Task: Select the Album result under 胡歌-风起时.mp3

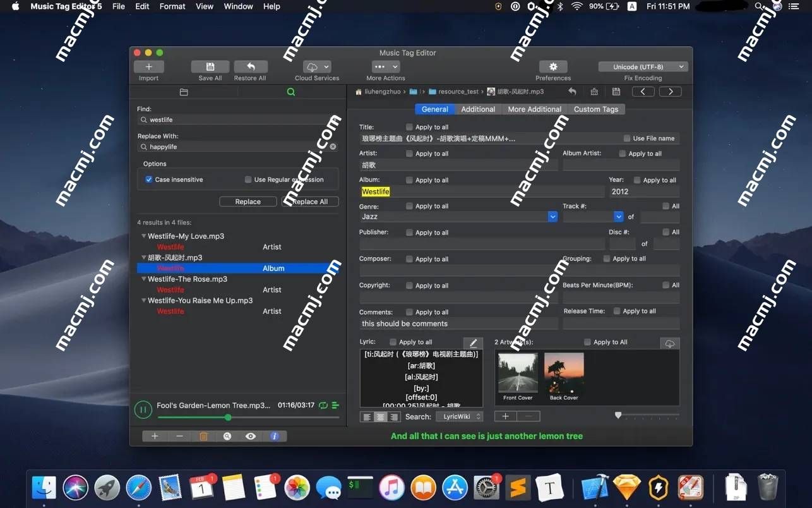Action: coord(239,269)
